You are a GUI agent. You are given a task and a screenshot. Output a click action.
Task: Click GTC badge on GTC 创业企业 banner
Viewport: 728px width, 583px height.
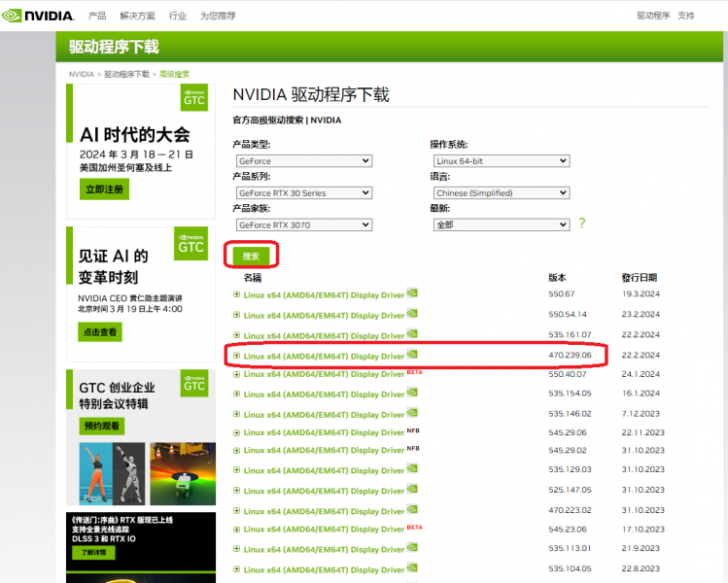(194, 384)
